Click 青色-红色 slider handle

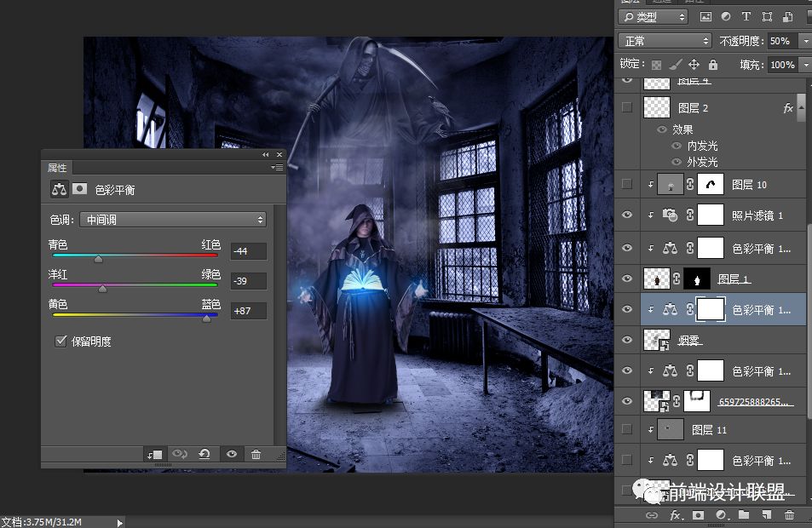point(98,259)
